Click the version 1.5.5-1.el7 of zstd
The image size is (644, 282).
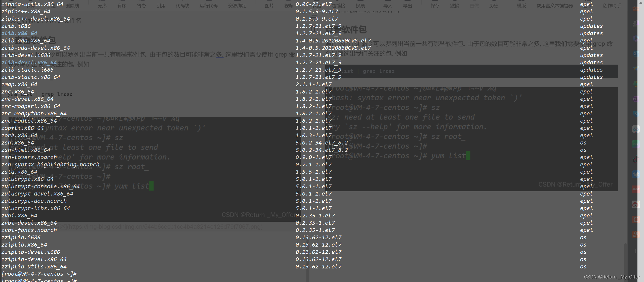[314, 172]
